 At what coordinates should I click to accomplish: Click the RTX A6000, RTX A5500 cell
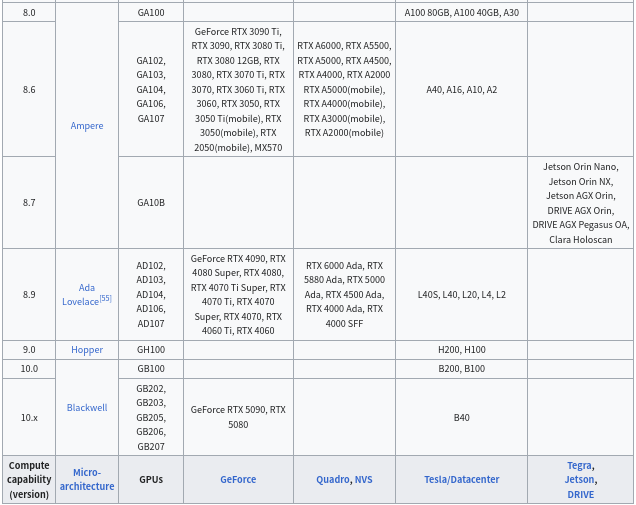click(344, 89)
